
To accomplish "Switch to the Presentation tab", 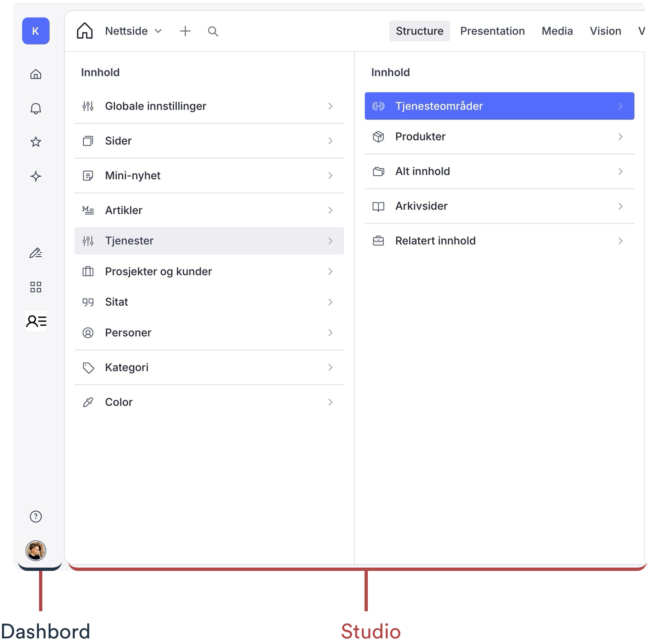I will pyautogui.click(x=492, y=31).
